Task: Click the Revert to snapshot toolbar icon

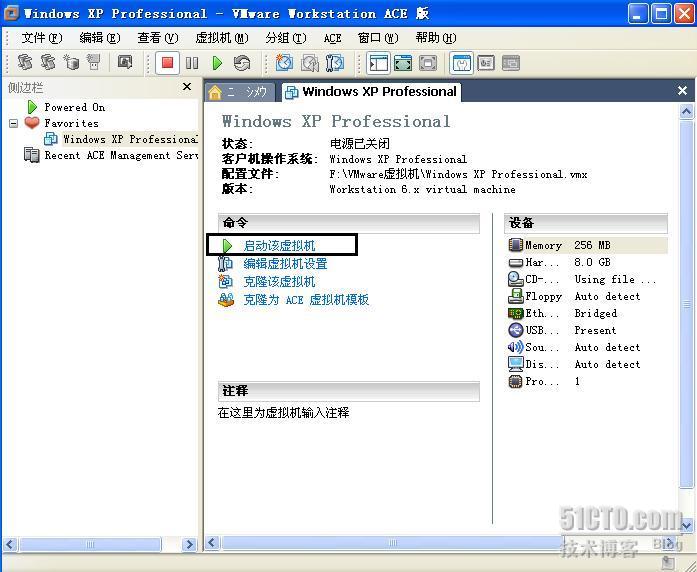Action: pos(310,63)
